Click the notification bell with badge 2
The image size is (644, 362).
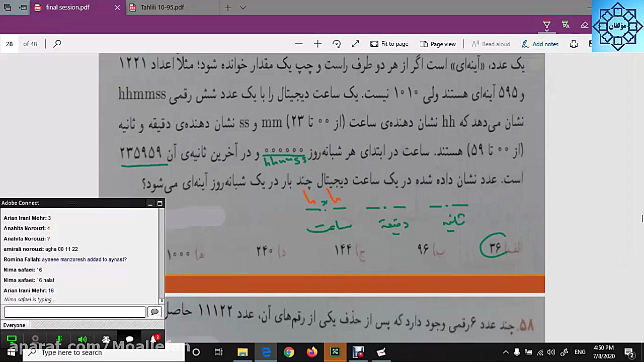coord(152,338)
